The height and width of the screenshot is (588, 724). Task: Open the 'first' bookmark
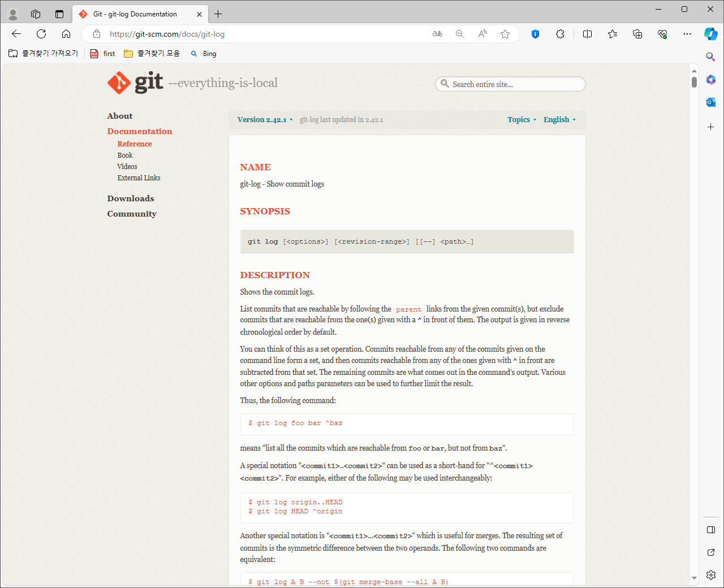[x=102, y=53]
